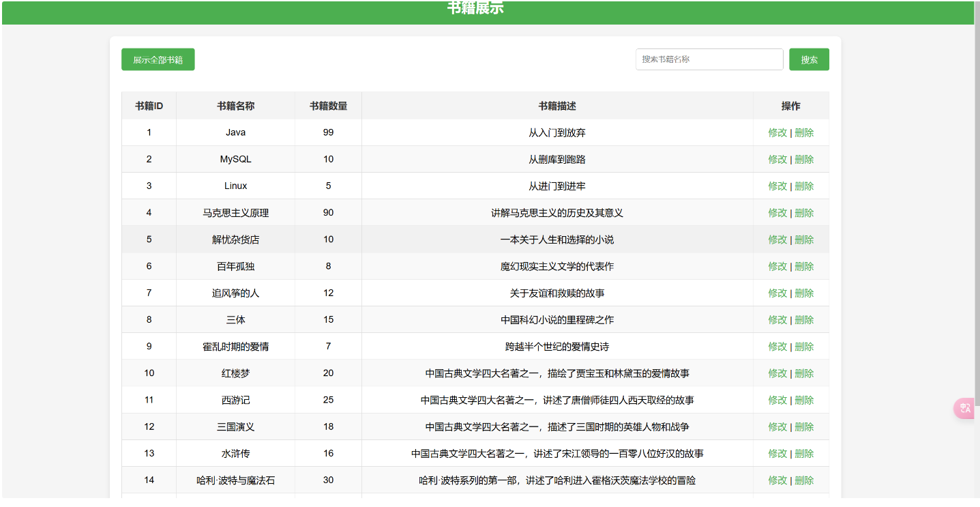Click the pink translate floating icon
Viewport: 980px width, 507px height.
click(964, 408)
